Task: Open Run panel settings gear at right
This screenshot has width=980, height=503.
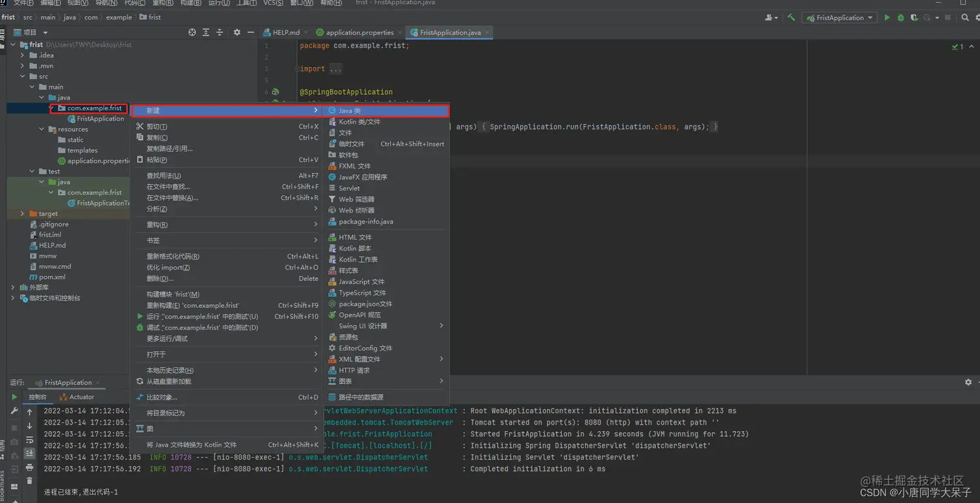Action: point(968,382)
